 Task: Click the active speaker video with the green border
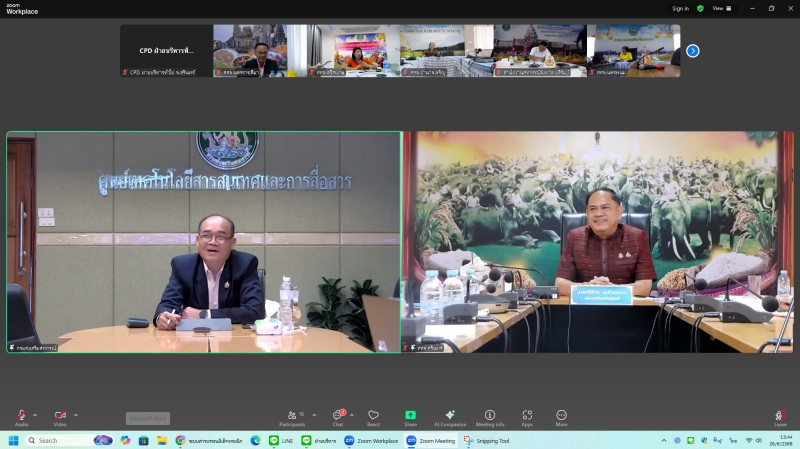tap(204, 242)
